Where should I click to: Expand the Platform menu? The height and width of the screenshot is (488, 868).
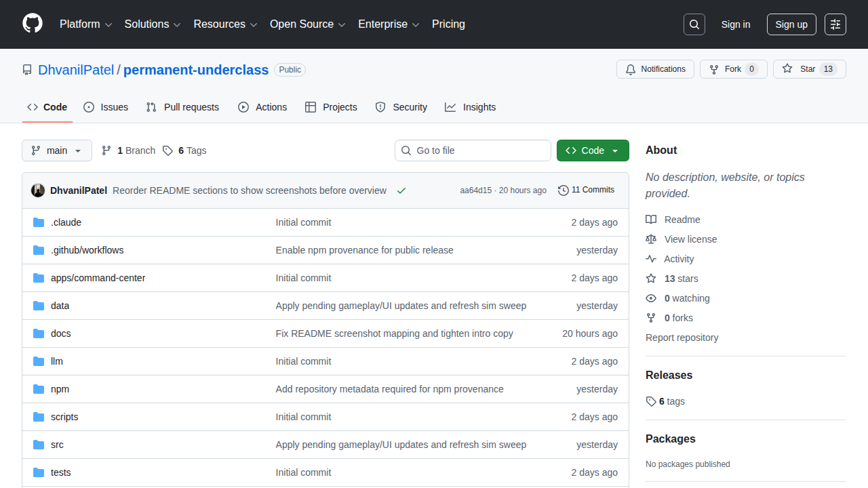85,24
